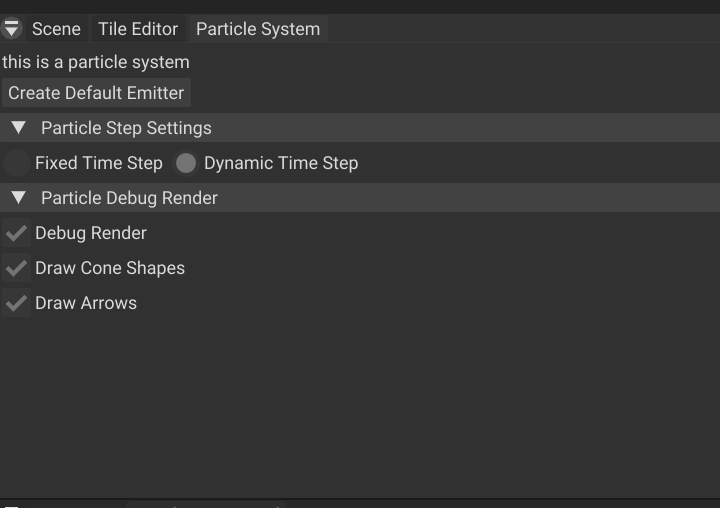The height and width of the screenshot is (508, 720).
Task: Click the Draw Cone Shapes label text
Action: click(110, 268)
